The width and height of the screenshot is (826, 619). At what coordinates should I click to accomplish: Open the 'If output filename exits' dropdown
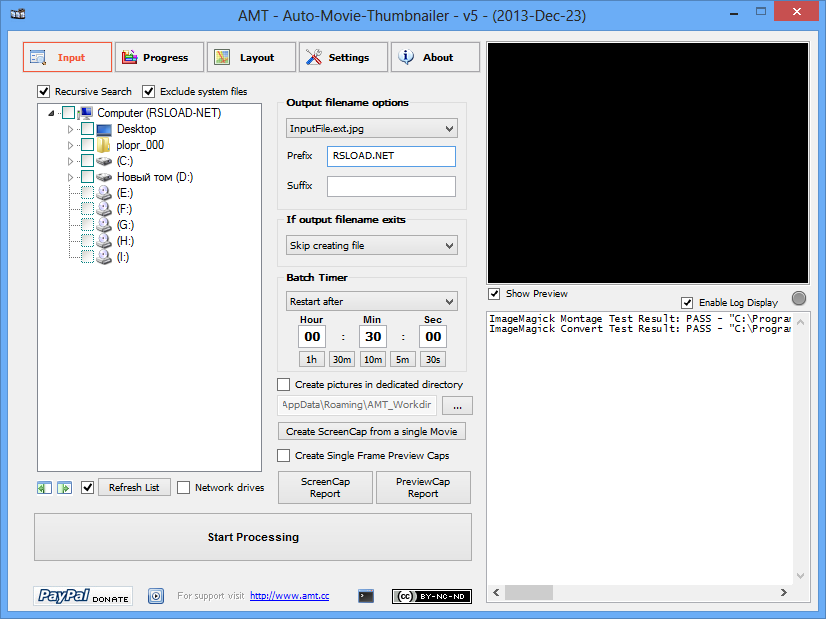pos(371,245)
